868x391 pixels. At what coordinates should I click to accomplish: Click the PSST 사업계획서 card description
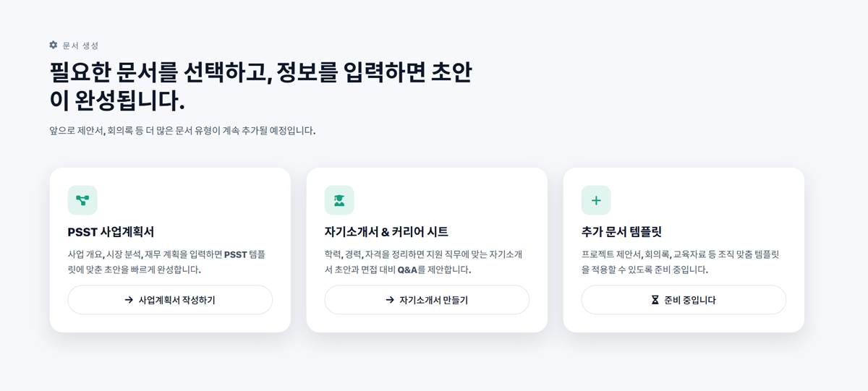(166, 262)
